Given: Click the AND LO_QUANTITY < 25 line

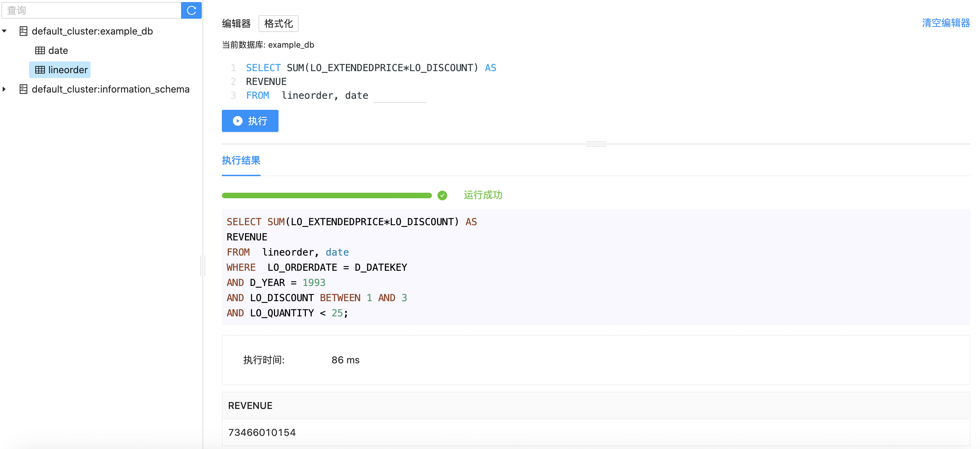Looking at the screenshot, I should (x=287, y=313).
